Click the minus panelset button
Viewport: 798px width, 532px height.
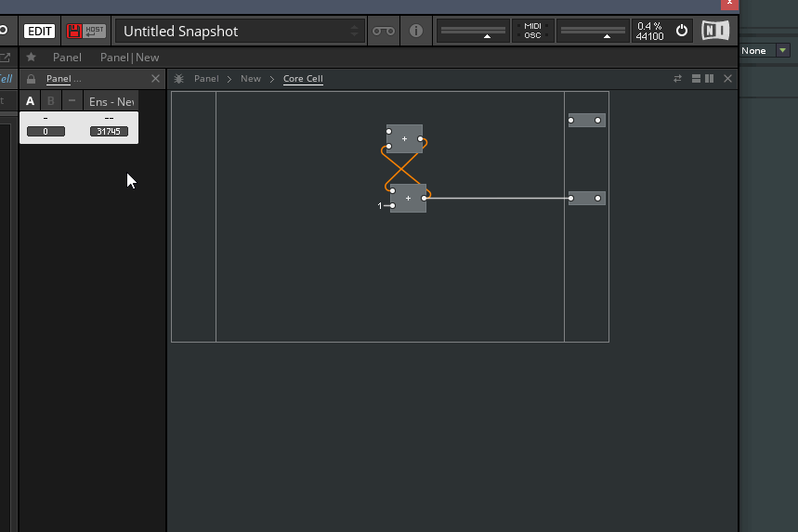[72, 101]
